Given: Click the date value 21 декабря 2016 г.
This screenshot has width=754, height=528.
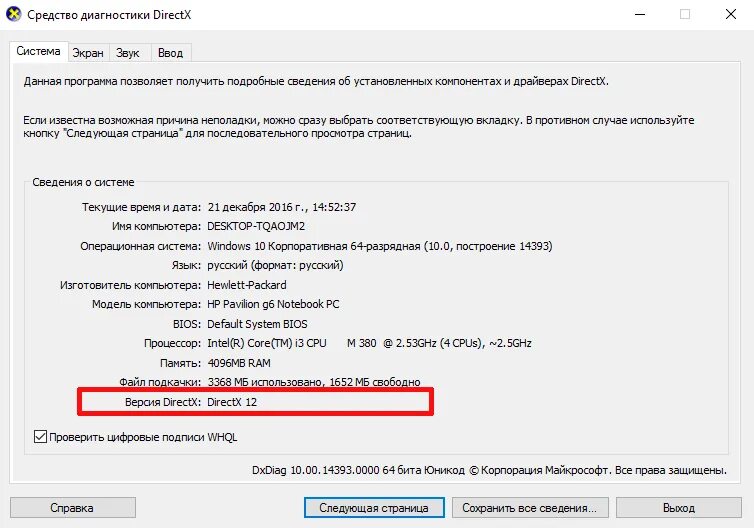Looking at the screenshot, I should pos(257,207).
